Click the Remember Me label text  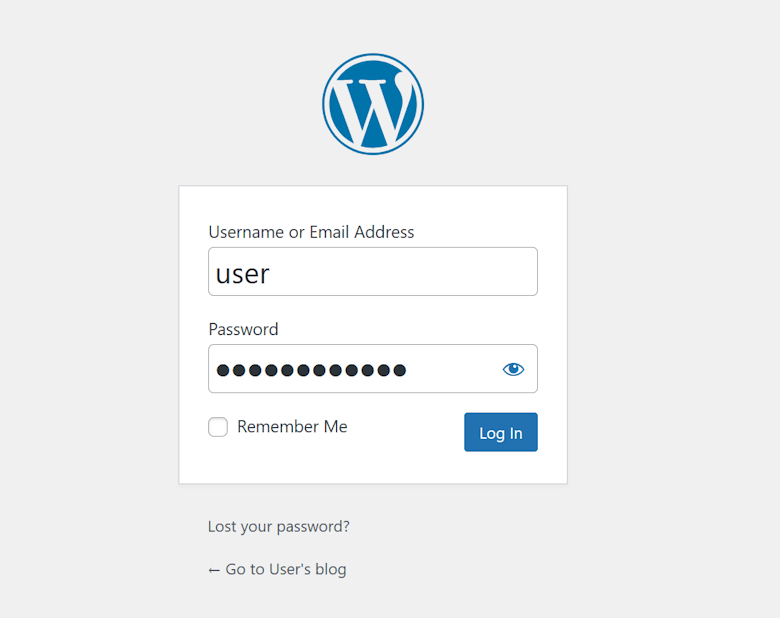[292, 427]
